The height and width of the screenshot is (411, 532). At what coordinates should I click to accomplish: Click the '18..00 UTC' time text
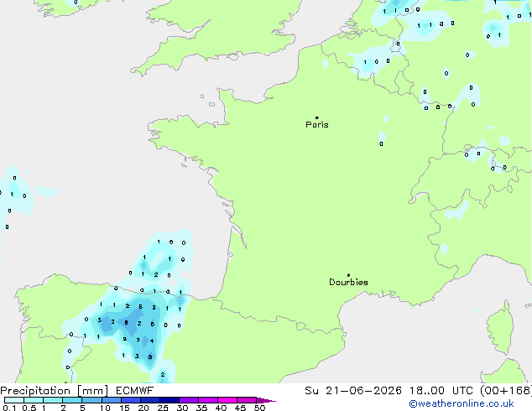[441, 391]
